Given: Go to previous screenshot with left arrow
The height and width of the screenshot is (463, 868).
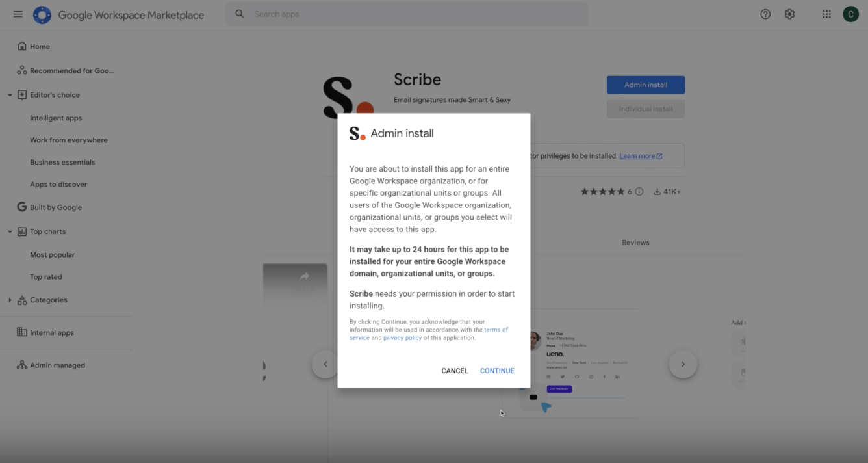Looking at the screenshot, I should (325, 364).
